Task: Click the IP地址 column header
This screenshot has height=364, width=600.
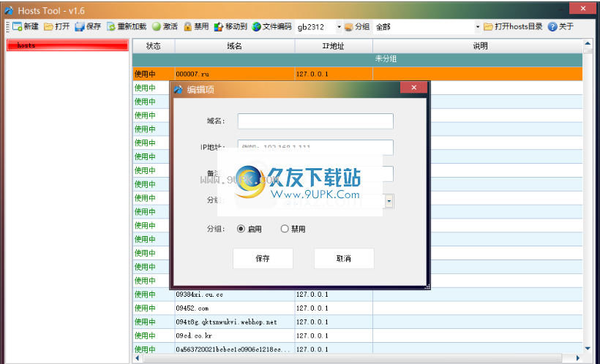Action: 334,46
